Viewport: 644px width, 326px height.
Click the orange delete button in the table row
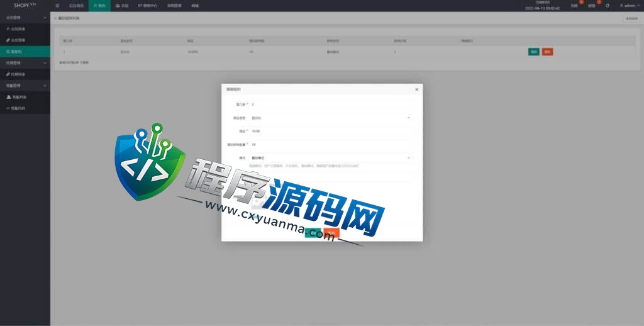tap(547, 52)
